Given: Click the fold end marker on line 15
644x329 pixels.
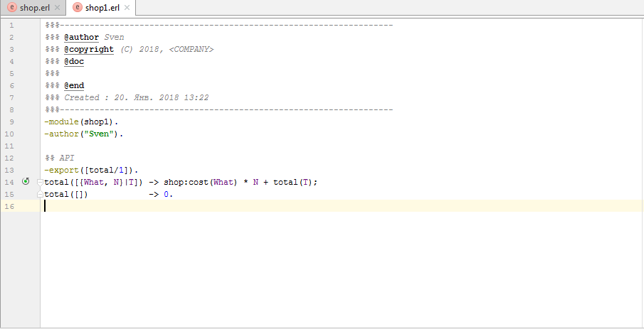Looking at the screenshot, I should coord(40,194).
